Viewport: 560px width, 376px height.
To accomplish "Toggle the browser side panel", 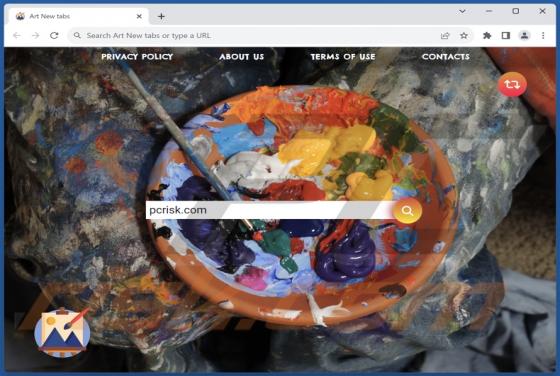I will coord(506,35).
